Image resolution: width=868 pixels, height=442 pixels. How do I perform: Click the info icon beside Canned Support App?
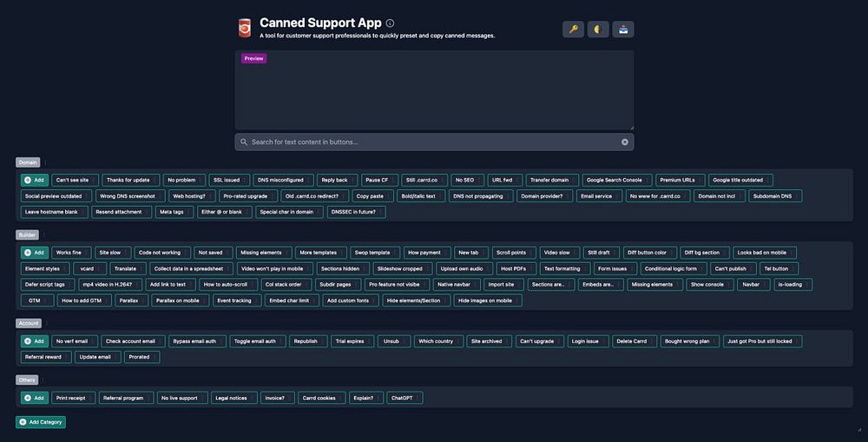391,23
